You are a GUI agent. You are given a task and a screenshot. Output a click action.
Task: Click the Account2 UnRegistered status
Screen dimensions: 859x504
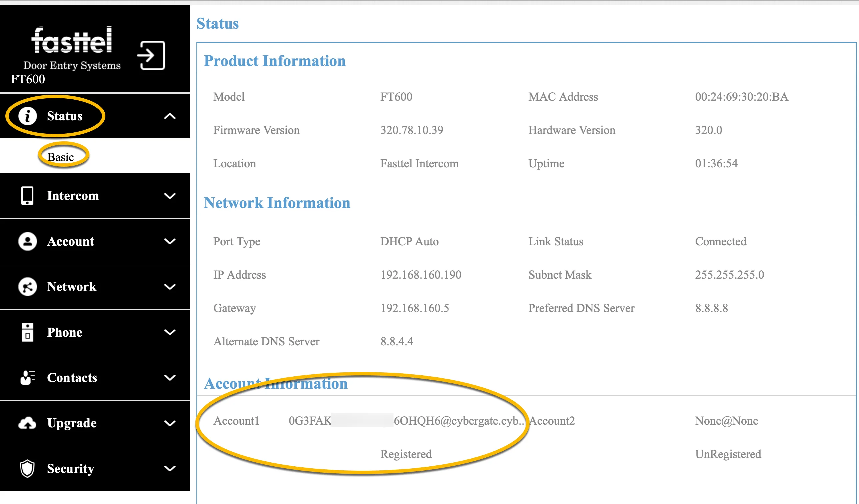coord(728,454)
